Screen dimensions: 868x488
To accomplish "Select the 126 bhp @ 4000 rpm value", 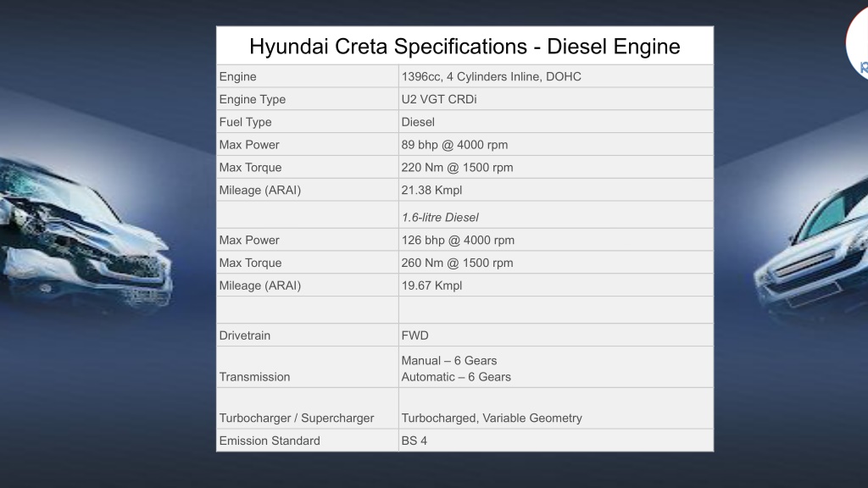I will pyautogui.click(x=458, y=240).
